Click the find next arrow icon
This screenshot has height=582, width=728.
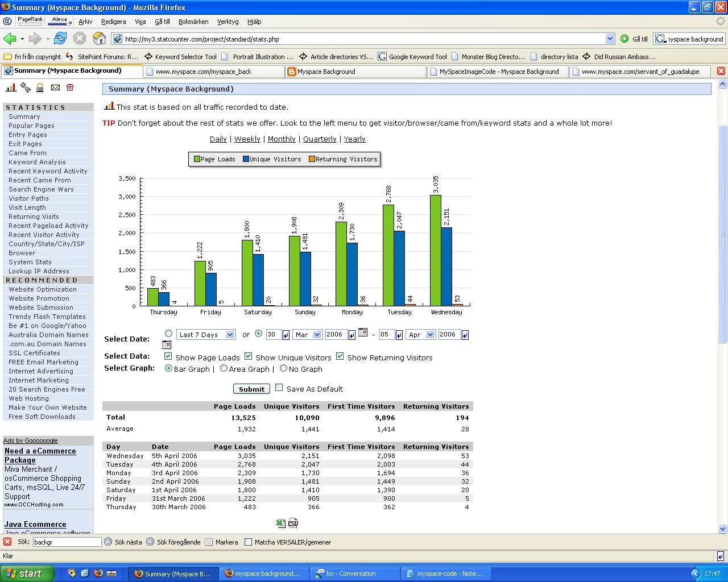(x=107, y=542)
